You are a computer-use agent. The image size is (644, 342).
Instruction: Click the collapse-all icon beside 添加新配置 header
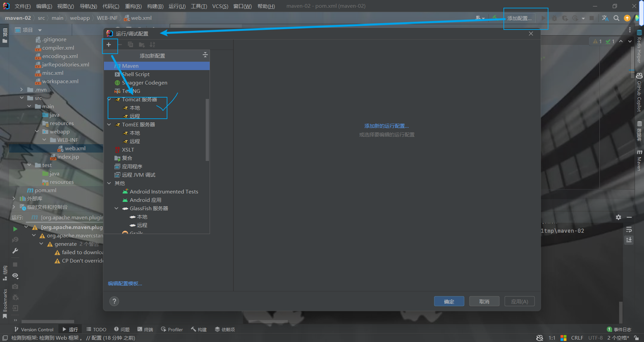coord(205,55)
